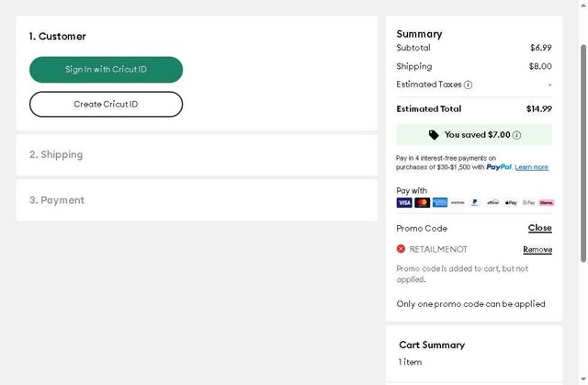
Task: Click the Google Pay icon
Action: click(529, 202)
